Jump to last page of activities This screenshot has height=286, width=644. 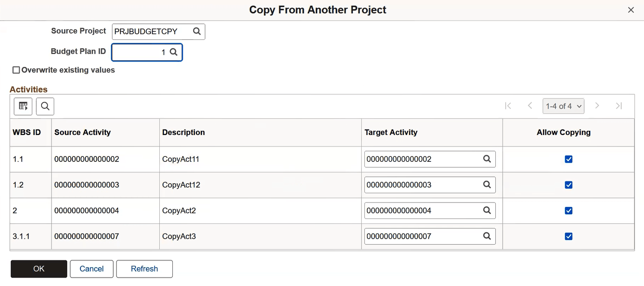point(619,106)
